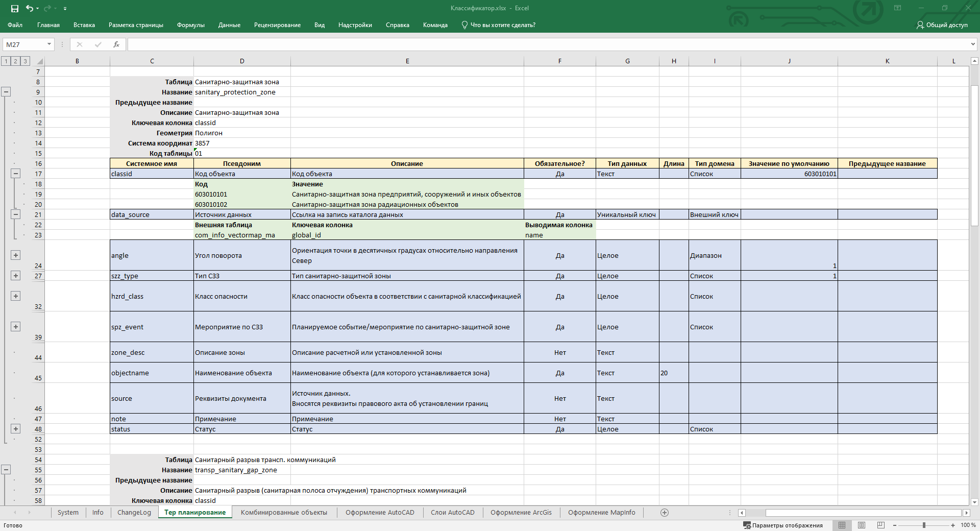Open the Вид ribbon tab
The height and width of the screenshot is (531, 980).
pos(320,25)
